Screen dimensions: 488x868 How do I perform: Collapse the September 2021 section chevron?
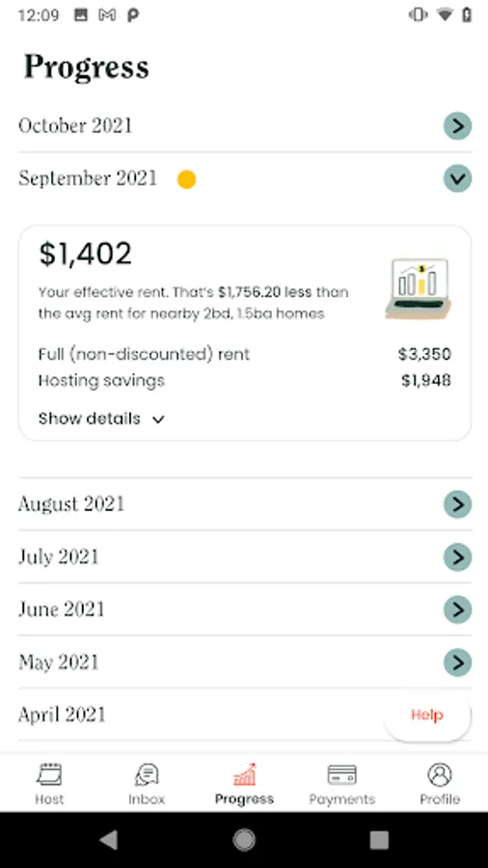pyautogui.click(x=457, y=178)
